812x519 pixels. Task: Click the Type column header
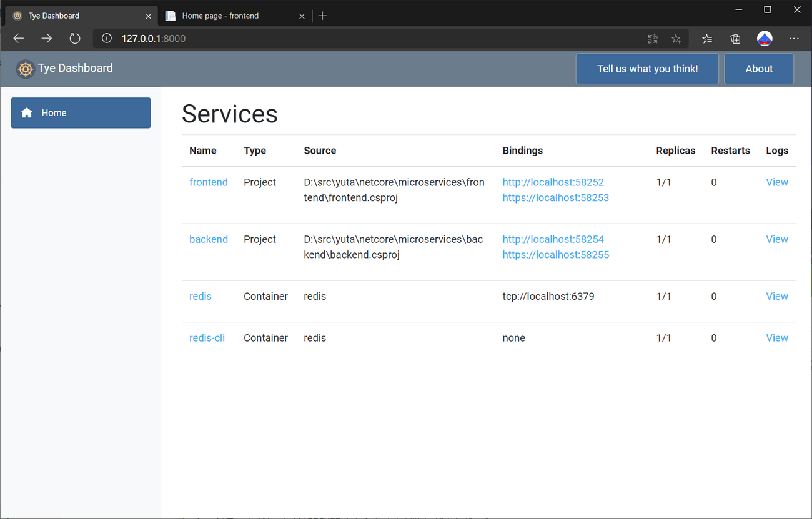tap(255, 151)
